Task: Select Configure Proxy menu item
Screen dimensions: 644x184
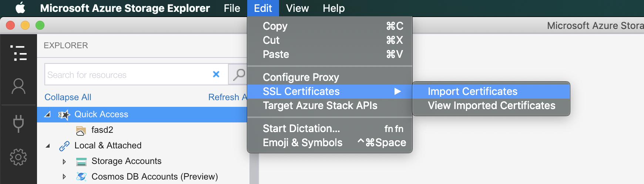Action: [329, 77]
